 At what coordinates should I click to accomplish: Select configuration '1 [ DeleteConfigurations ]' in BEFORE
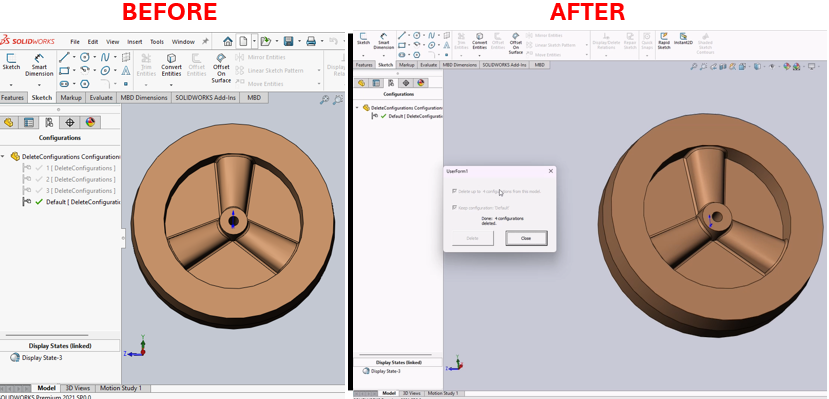[x=69, y=168]
